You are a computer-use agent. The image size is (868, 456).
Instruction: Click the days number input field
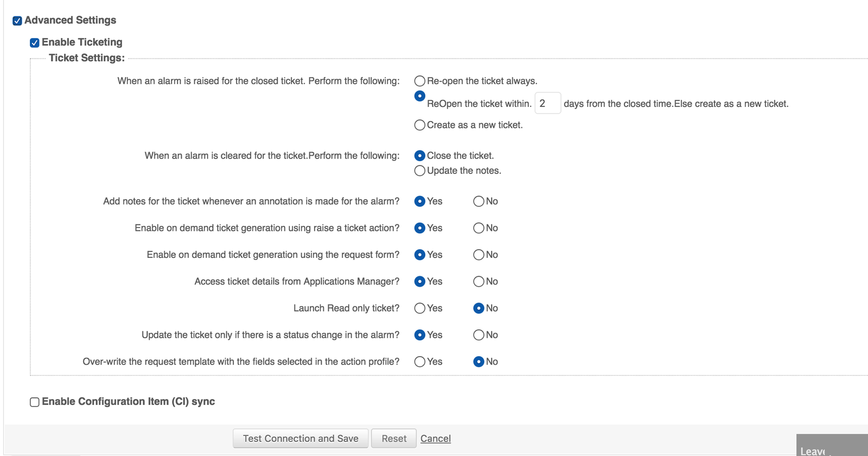pos(547,103)
